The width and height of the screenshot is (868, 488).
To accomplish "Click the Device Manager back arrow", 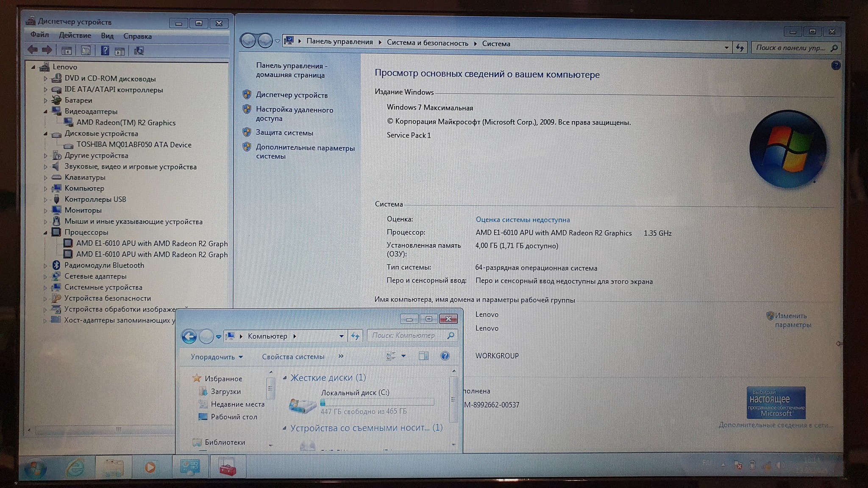I will click(33, 50).
